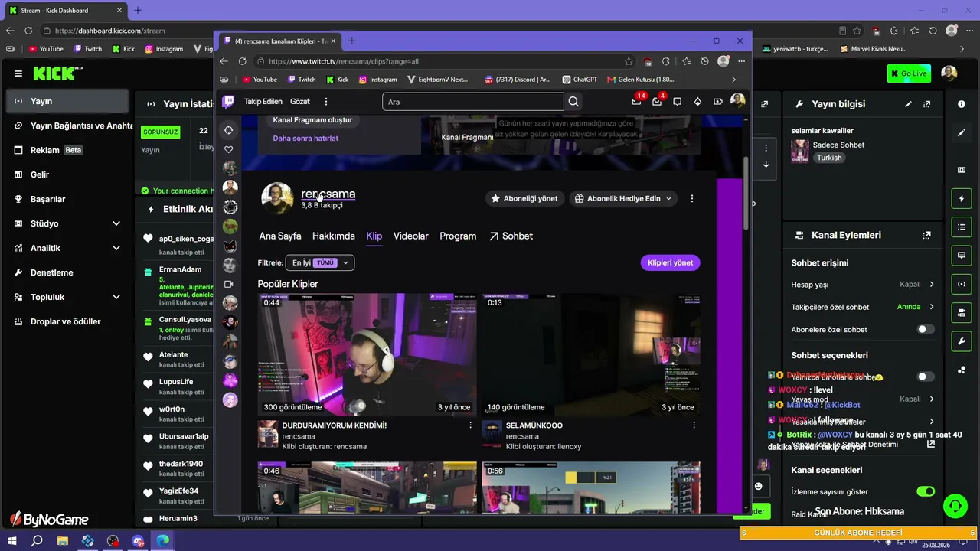Click the Klipleri yönet button
980x551 pixels.
point(670,263)
